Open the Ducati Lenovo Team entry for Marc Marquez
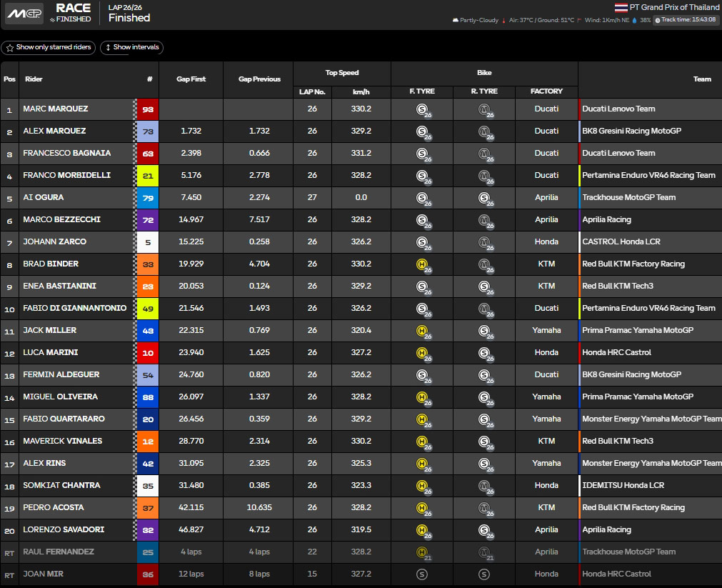Viewport: 722px width, 588px height. [x=618, y=109]
